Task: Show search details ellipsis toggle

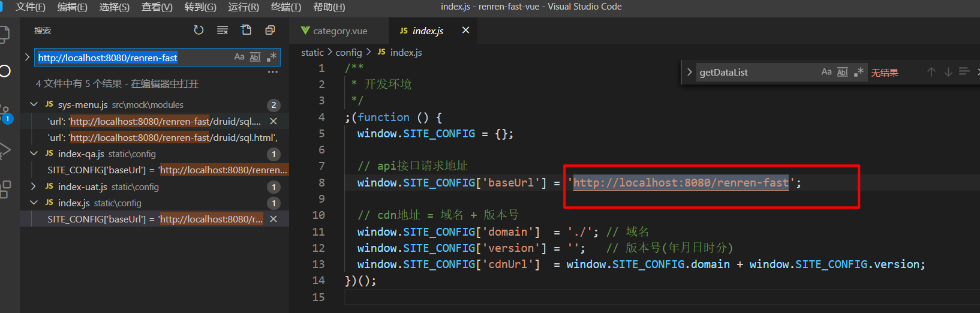Action: 273,72
